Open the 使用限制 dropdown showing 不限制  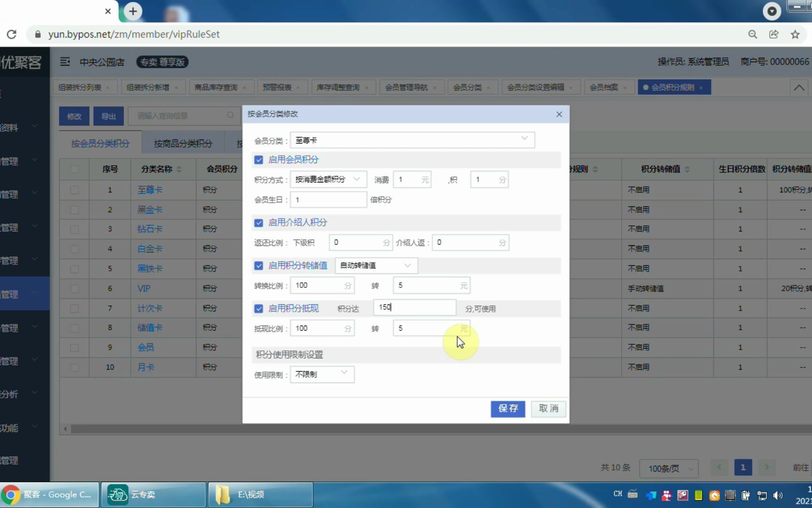322,374
